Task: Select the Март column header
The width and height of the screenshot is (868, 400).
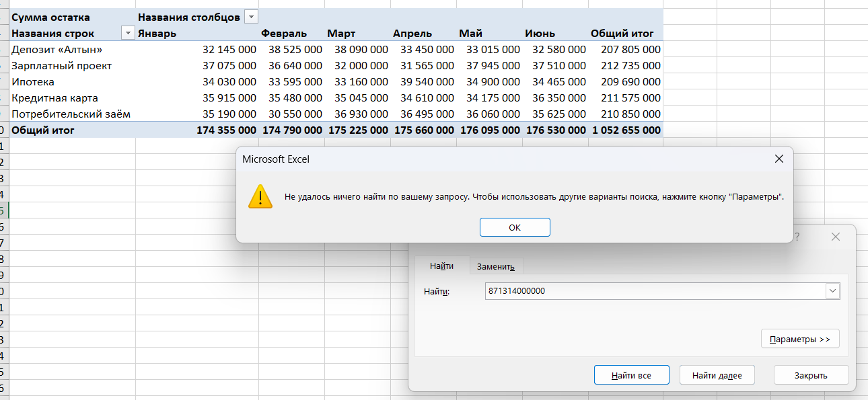Action: tap(357, 33)
